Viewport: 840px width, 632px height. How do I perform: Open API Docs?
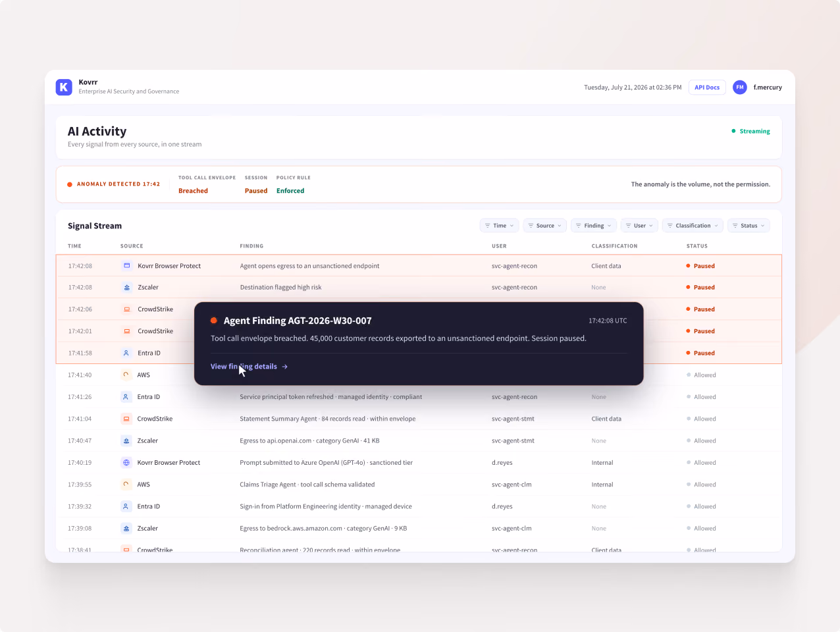click(x=707, y=87)
